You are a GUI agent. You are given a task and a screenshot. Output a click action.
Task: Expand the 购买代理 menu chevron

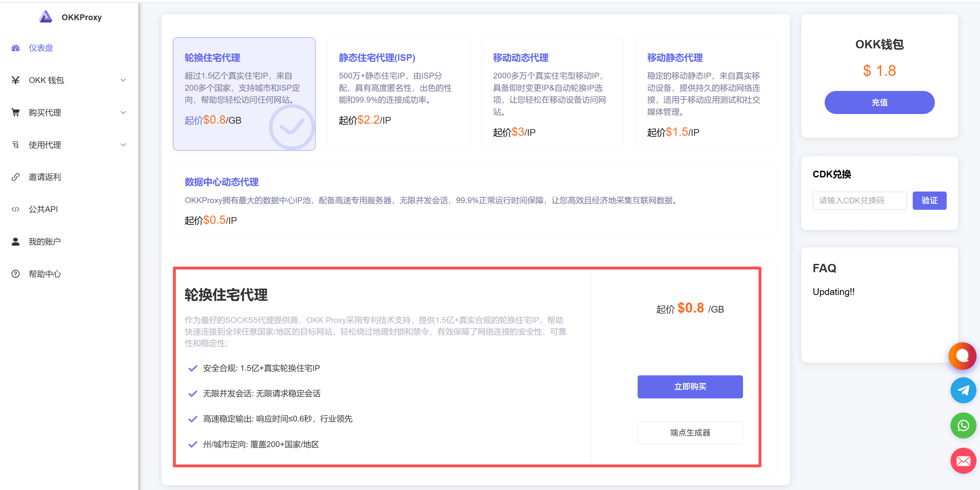click(123, 113)
